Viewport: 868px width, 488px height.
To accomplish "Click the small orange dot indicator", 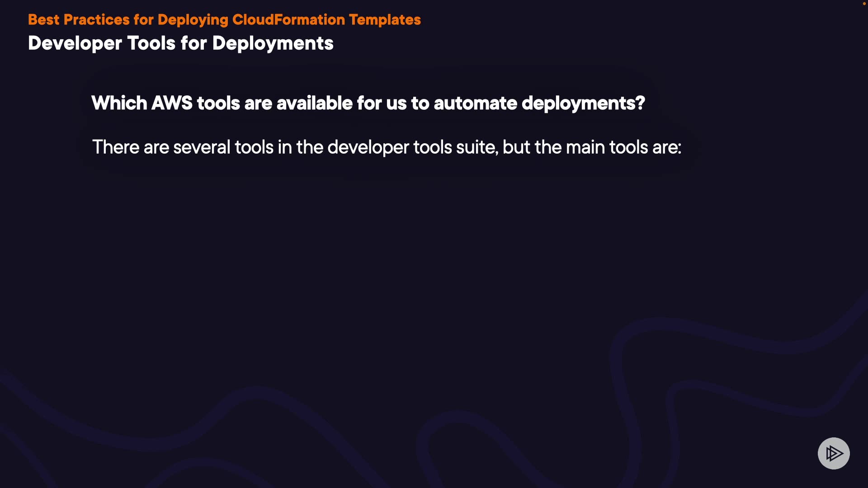I will tap(864, 4).
